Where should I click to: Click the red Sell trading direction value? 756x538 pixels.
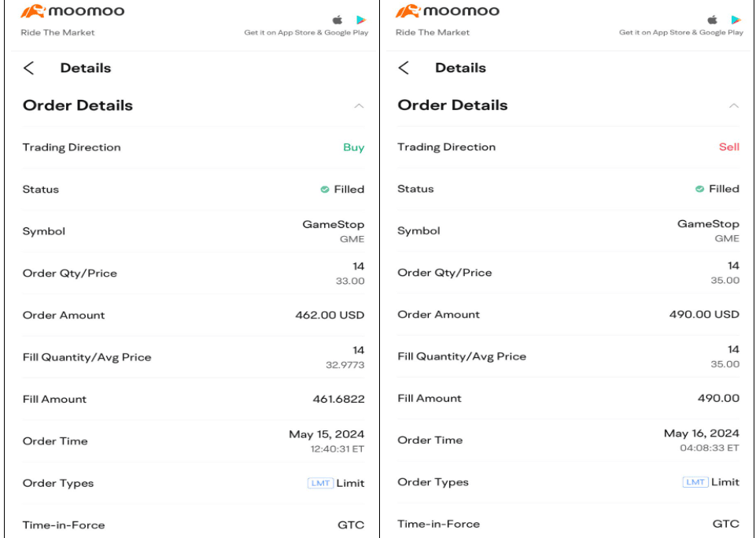(x=729, y=147)
